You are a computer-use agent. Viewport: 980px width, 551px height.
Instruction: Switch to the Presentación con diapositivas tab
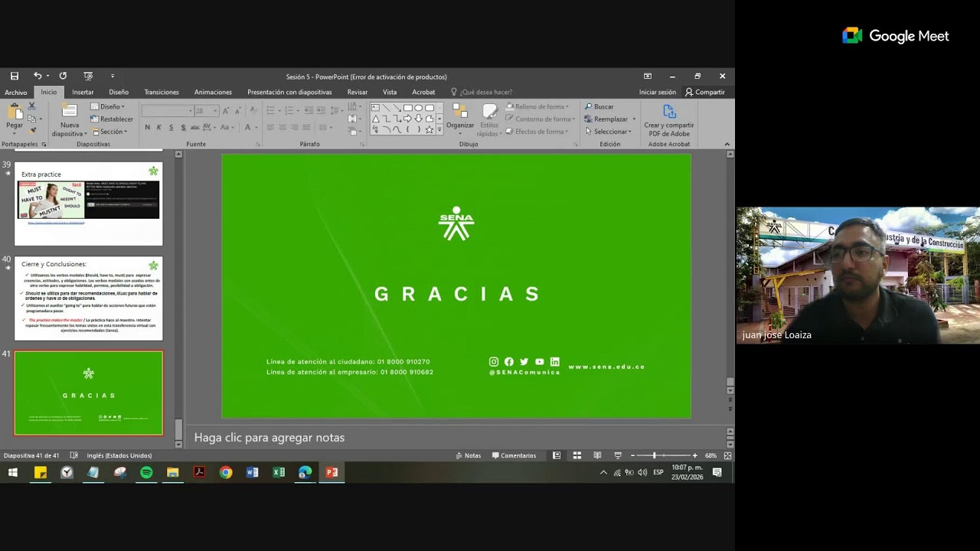click(x=289, y=92)
